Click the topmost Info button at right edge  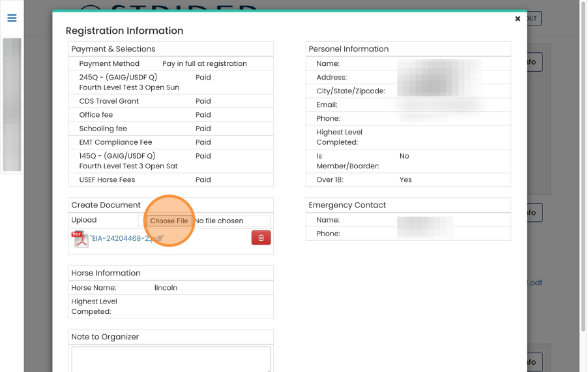point(534,62)
